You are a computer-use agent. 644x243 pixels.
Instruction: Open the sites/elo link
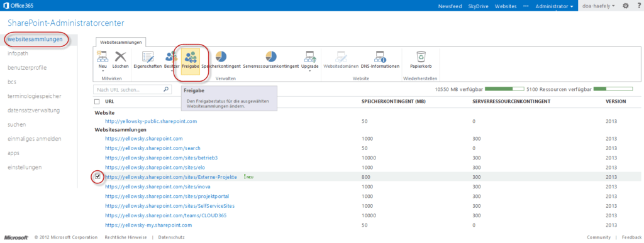[155, 168]
